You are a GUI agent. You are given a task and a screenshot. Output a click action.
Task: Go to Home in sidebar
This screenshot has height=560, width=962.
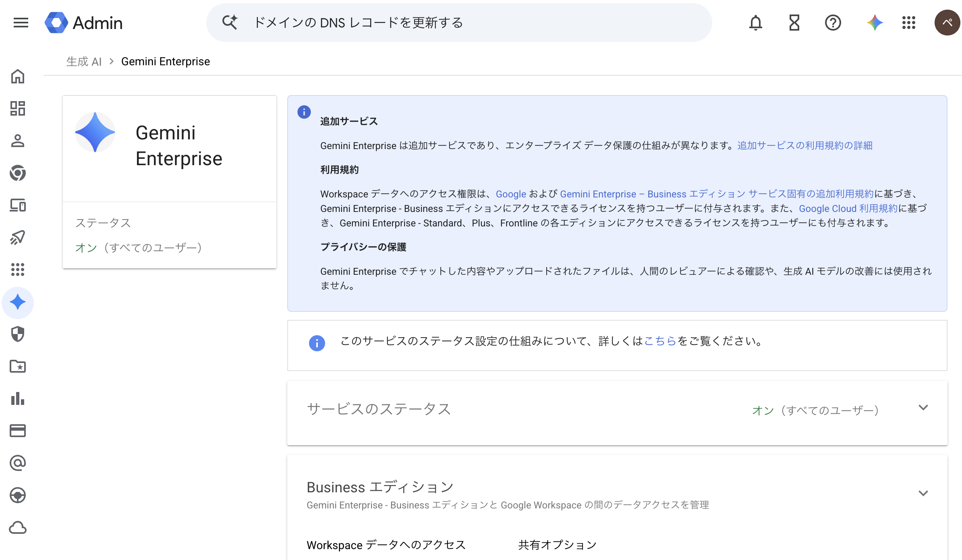[x=18, y=76]
